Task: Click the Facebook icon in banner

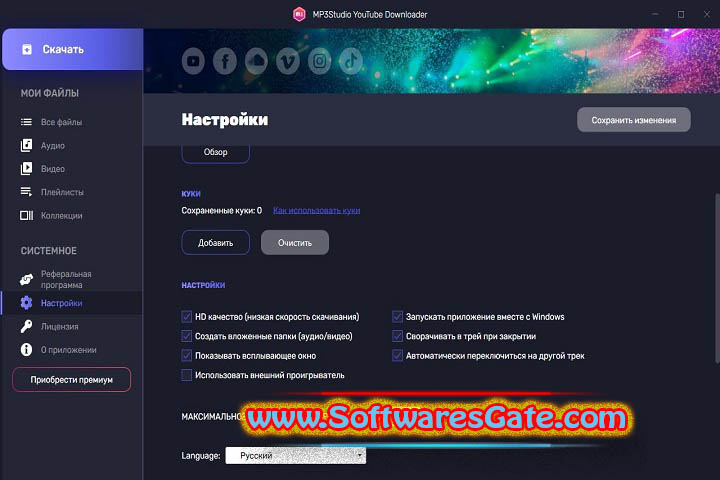Action: pyautogui.click(x=225, y=61)
